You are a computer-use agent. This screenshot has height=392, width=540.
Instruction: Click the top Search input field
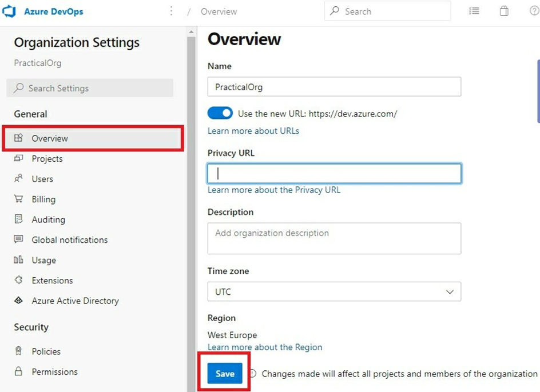point(387,11)
